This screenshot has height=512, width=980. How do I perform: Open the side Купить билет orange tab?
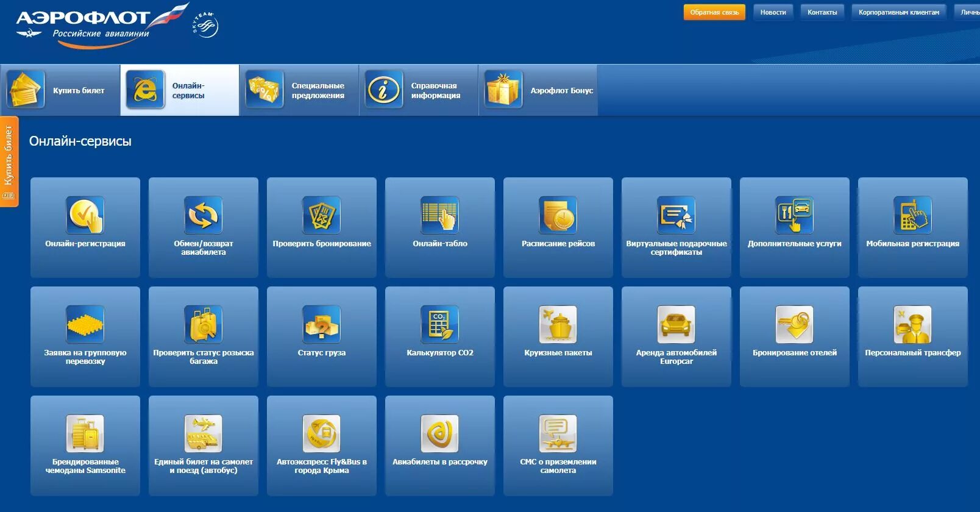9,162
